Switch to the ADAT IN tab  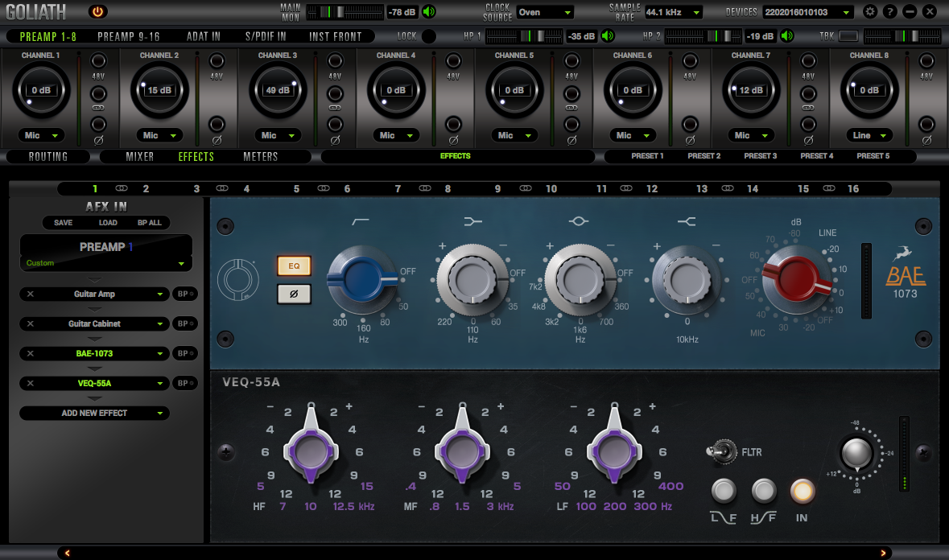204,37
